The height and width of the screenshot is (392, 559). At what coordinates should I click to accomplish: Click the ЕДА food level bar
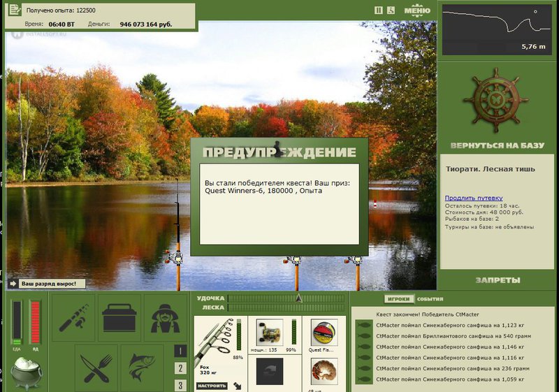tap(16, 322)
